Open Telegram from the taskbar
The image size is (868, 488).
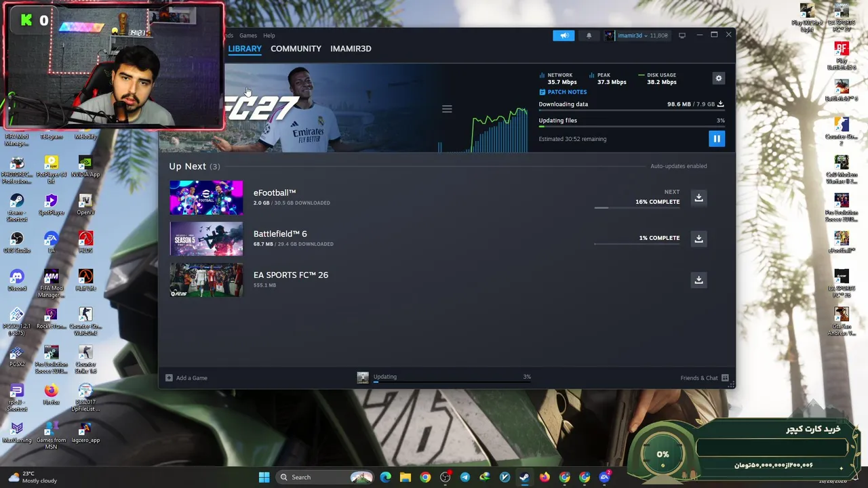pos(465,477)
